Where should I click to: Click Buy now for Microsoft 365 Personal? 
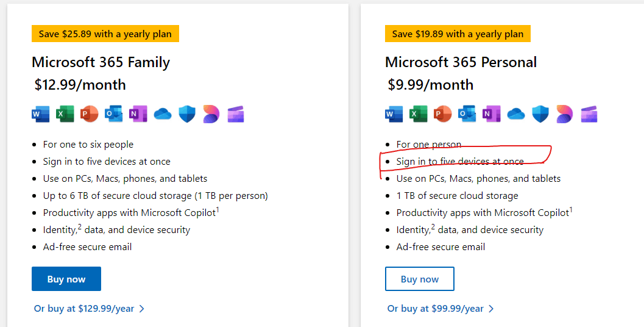click(419, 279)
